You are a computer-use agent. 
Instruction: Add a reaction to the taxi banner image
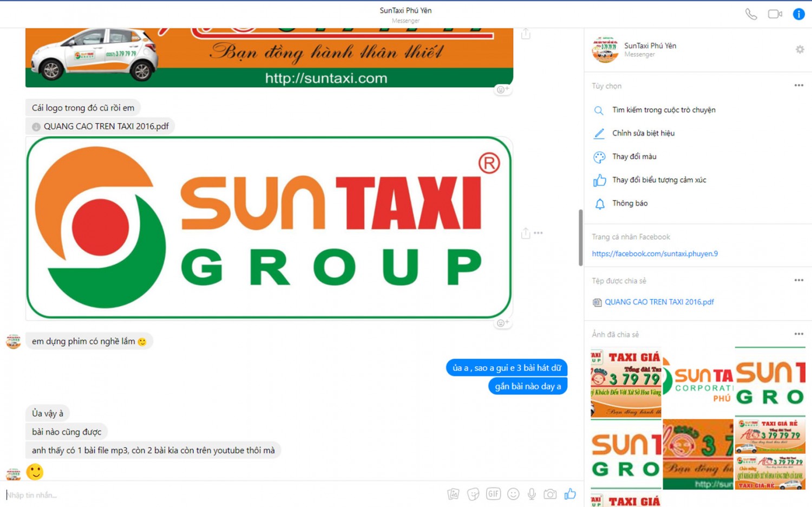[x=503, y=89]
